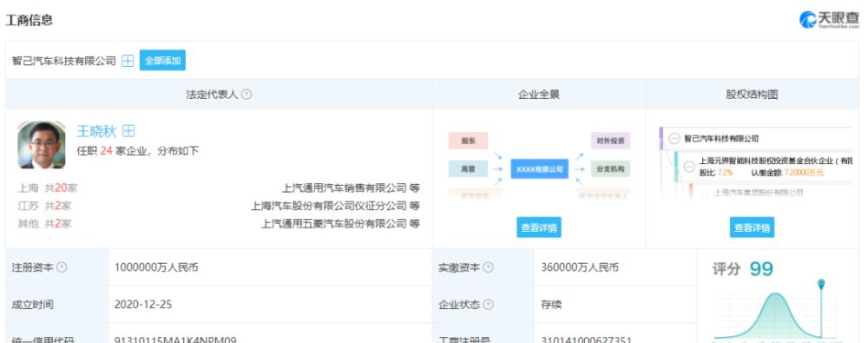Viewport: 868px width, 343px height.
Task: Click the 评分 99 score
Action: (x=742, y=269)
